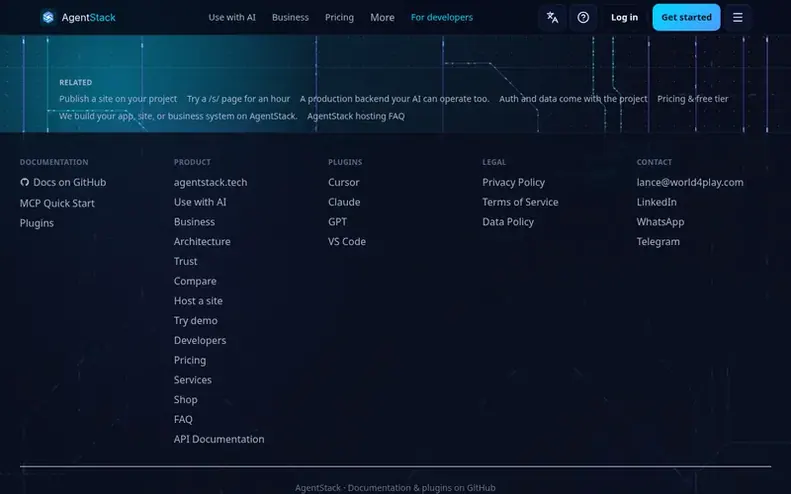Screen dimensions: 791x494
Task: Click the AgentStack logo icon
Action: pos(48,17)
